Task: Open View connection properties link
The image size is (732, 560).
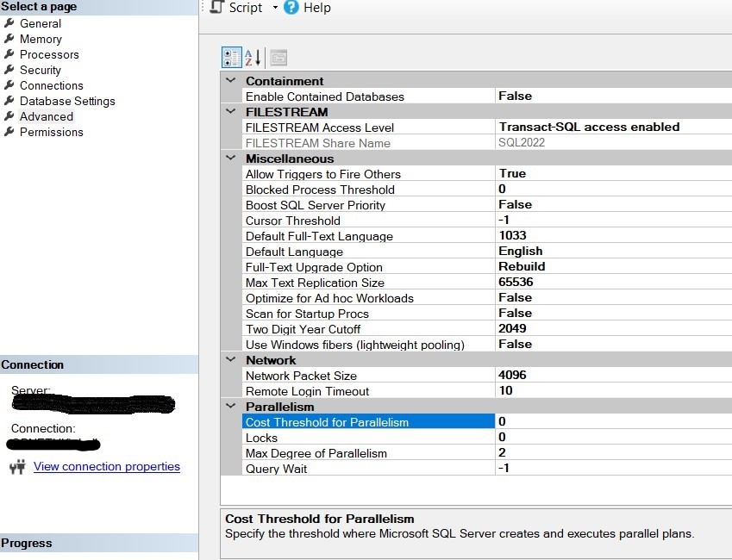Action: [106, 467]
